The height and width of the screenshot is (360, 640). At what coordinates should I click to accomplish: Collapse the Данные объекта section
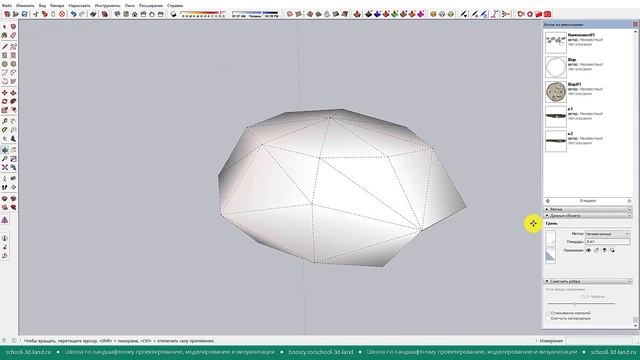588,216
